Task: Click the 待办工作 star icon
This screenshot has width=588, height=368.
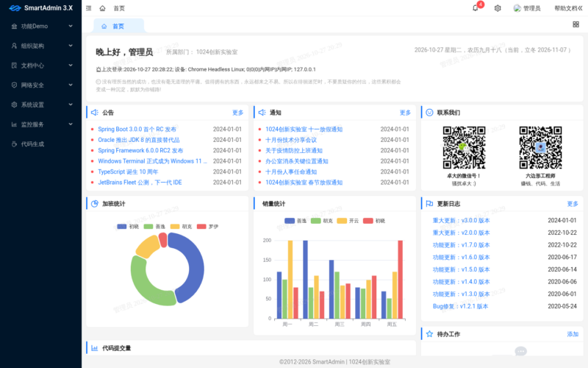Action: point(429,334)
